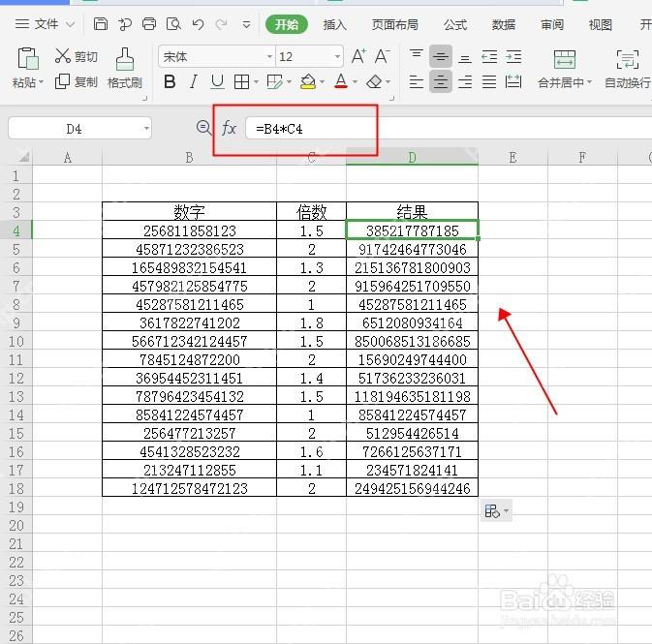
Task: Switch to the 开始 tab
Action: (287, 24)
